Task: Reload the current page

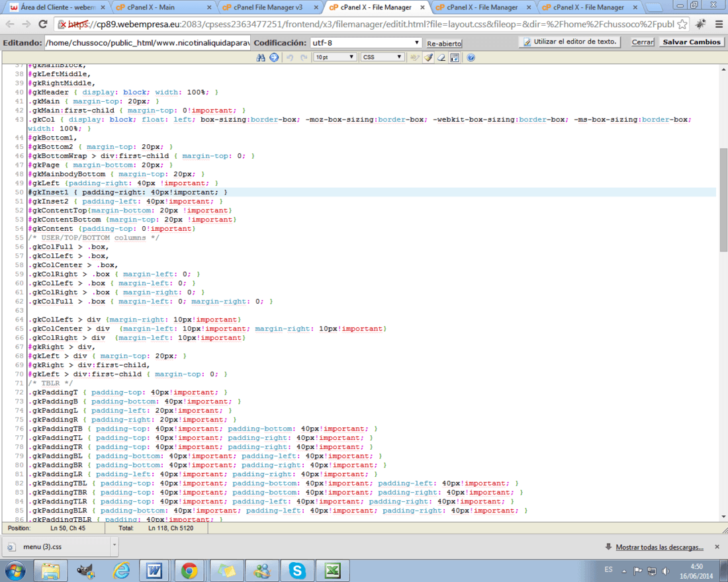Action: tap(43, 24)
